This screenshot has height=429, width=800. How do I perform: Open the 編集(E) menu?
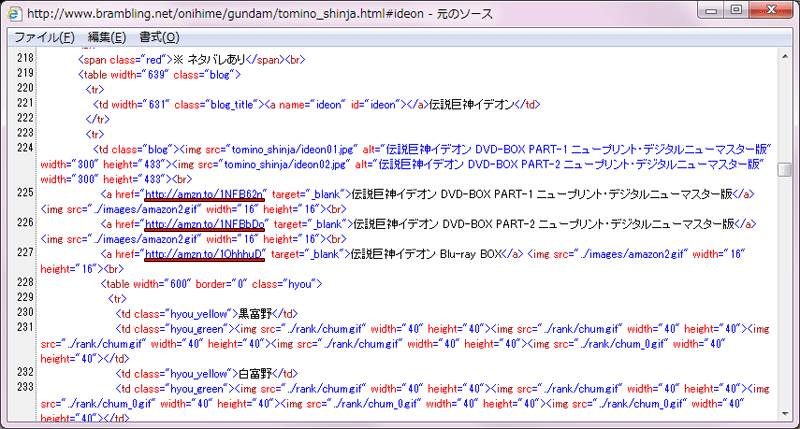(107, 37)
